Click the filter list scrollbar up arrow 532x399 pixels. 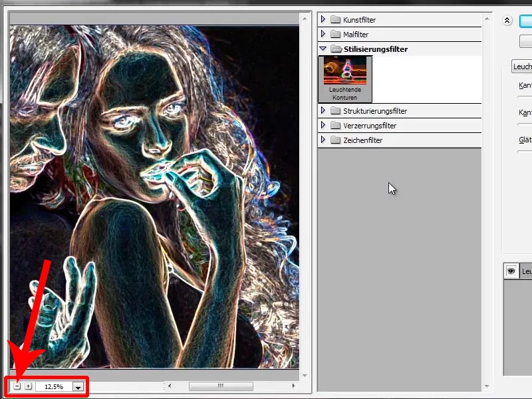coord(487,19)
